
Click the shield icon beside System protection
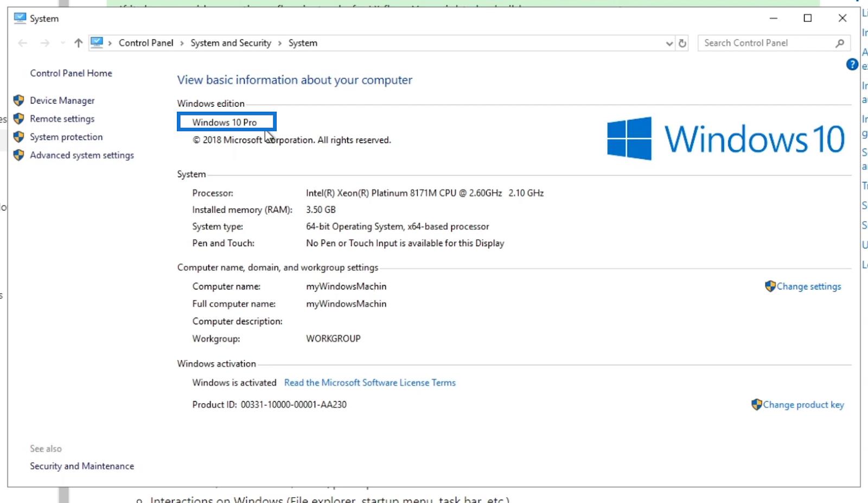tap(19, 137)
